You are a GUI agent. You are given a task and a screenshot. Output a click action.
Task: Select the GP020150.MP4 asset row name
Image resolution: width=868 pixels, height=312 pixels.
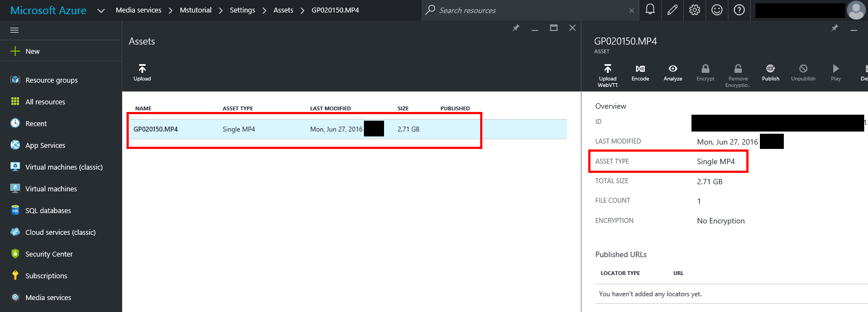click(155, 129)
